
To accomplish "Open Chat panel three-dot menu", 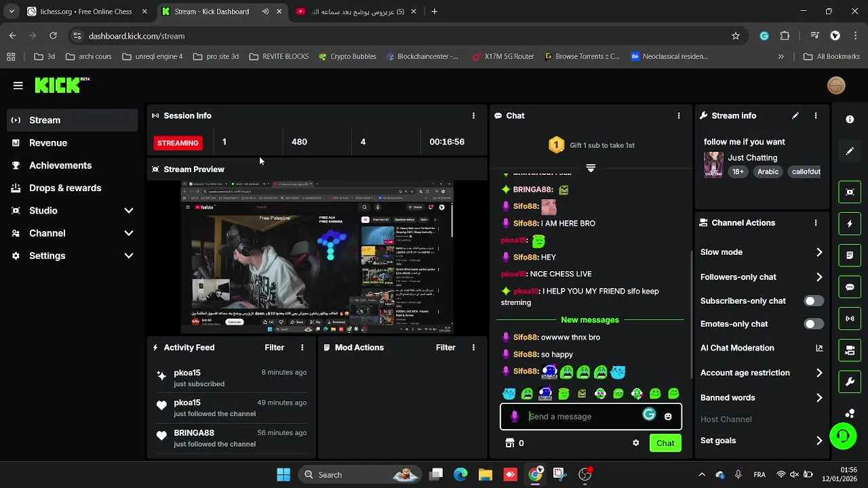I will [x=679, y=116].
